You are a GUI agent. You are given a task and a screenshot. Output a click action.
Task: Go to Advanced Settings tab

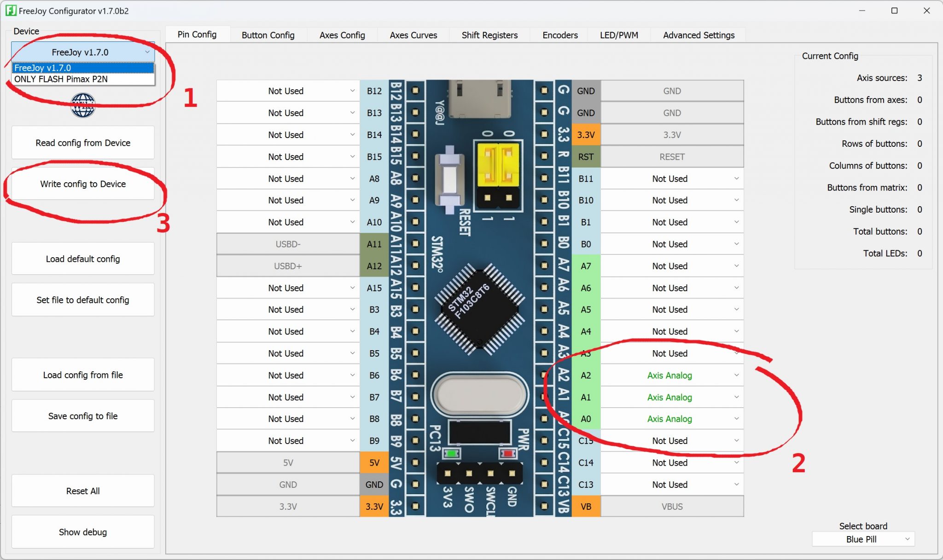pos(698,35)
